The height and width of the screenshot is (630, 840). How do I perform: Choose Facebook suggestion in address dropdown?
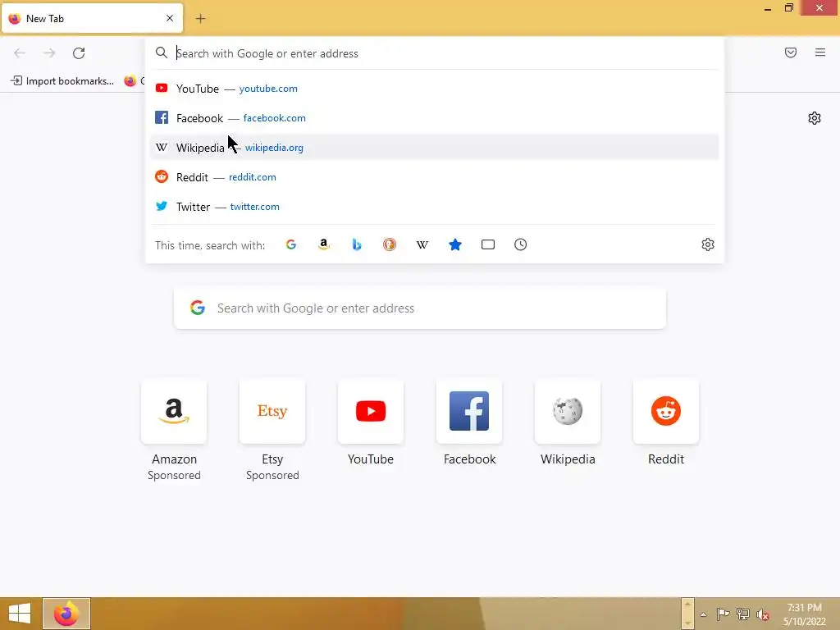pyautogui.click(x=435, y=118)
